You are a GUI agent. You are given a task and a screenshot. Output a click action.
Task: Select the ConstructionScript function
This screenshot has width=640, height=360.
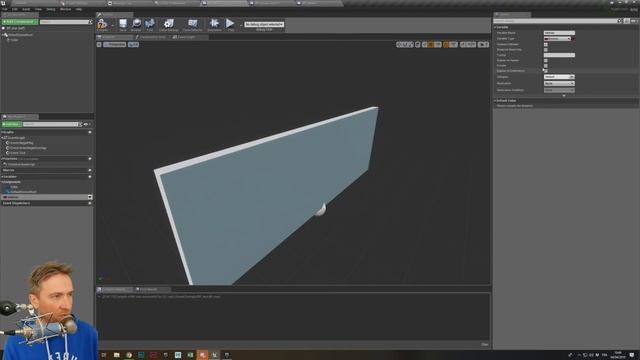20,164
